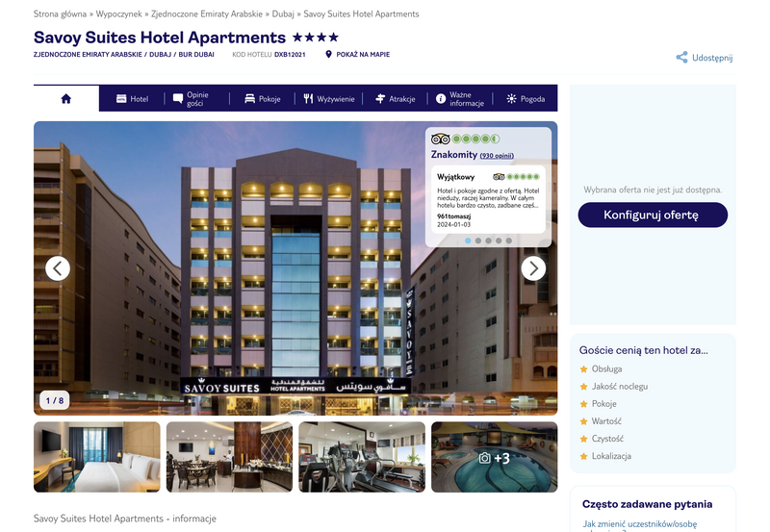Viewport: 770px width, 532px height.
Task: Open the home icon tab
Action: (x=66, y=99)
